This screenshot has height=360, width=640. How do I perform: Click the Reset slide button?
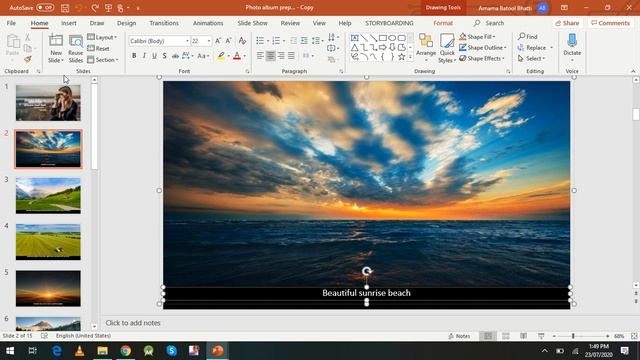[98, 48]
